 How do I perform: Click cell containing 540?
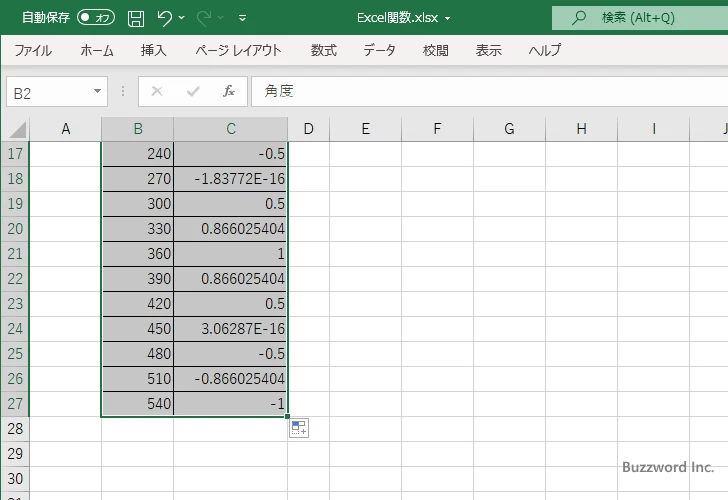pos(138,404)
